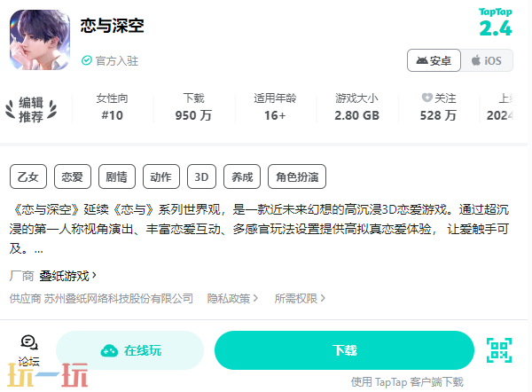532x392 pixels.
Task: Select the 剧情 tag
Action: click(x=117, y=176)
